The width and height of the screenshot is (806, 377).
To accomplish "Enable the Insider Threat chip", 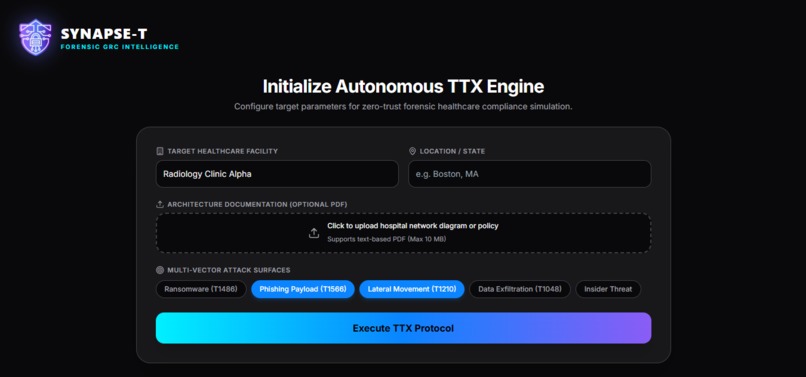I will coord(608,289).
